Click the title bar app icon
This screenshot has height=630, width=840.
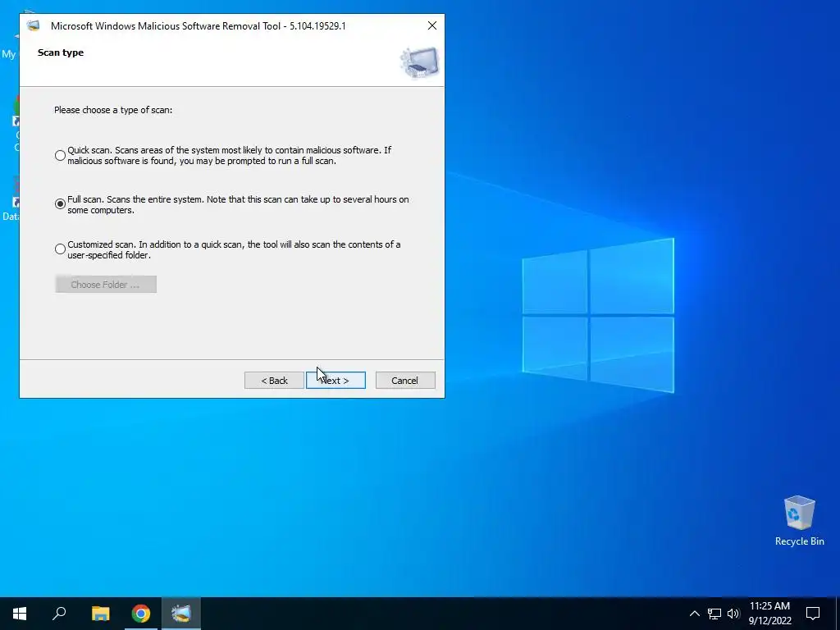(x=33, y=25)
